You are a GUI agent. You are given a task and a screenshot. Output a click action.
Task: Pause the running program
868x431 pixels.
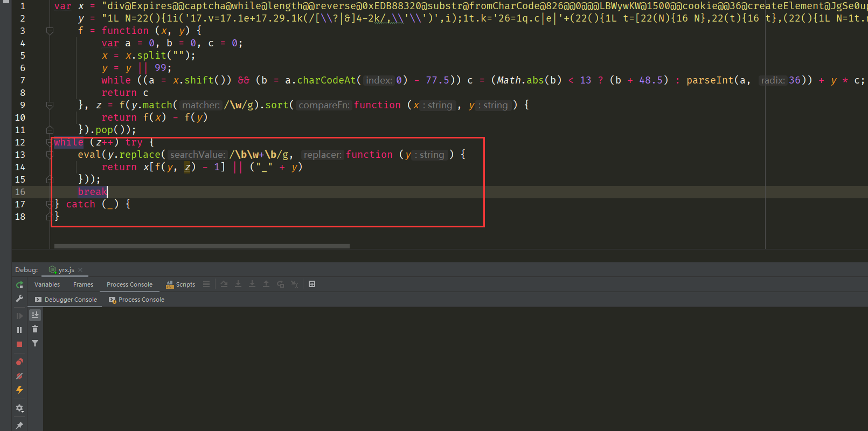click(19, 330)
